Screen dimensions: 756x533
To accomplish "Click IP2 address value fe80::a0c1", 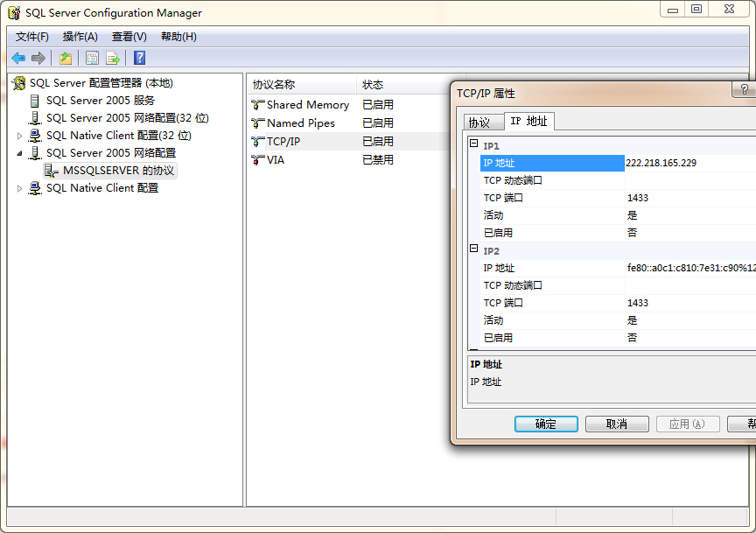I will tap(691, 268).
